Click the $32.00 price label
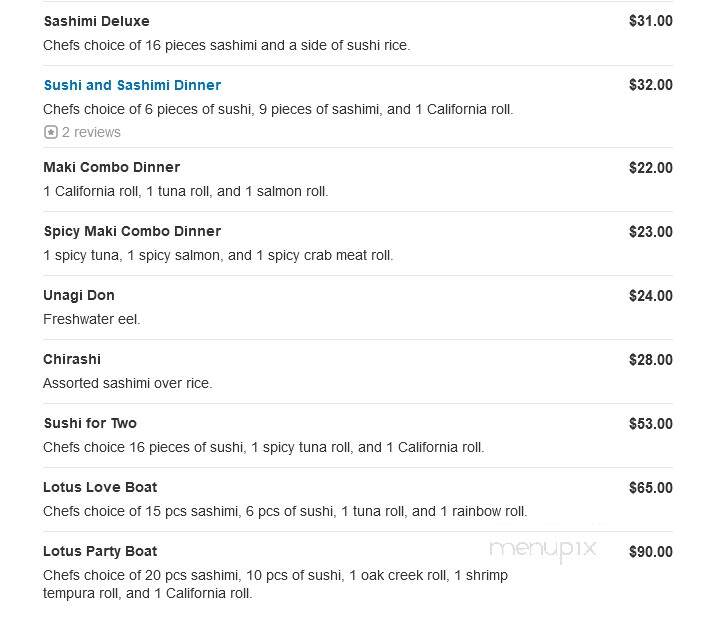 click(651, 85)
